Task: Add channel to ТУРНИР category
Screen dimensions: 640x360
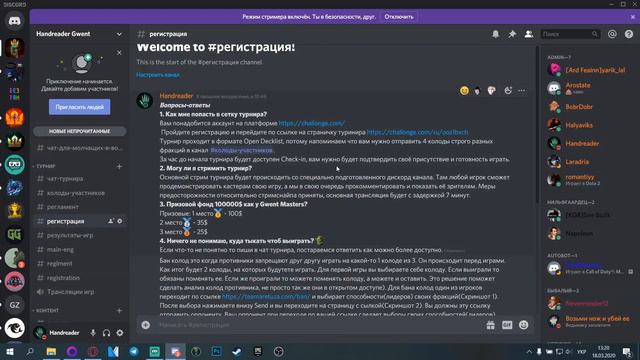Action: (x=119, y=166)
